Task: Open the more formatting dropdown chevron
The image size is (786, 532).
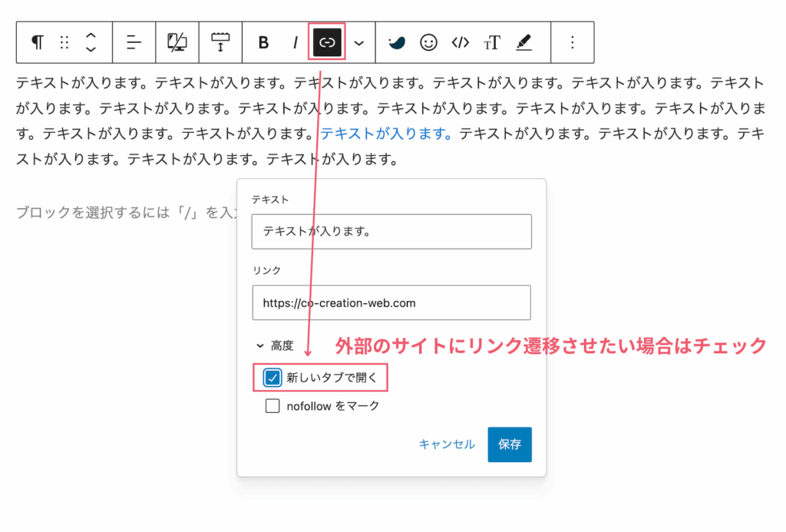Action: 359,43
